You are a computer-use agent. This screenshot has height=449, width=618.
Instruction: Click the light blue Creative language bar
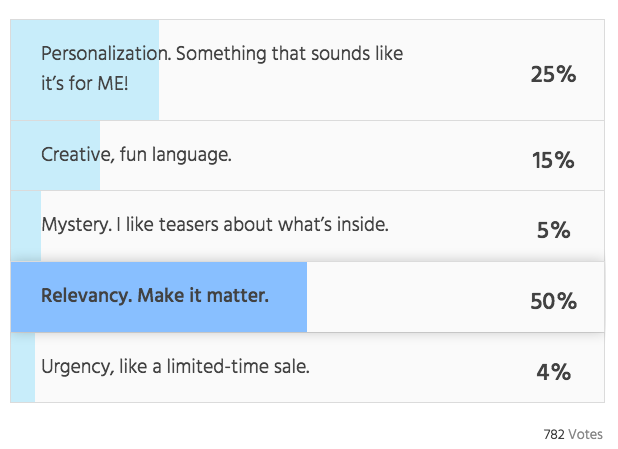(55, 156)
